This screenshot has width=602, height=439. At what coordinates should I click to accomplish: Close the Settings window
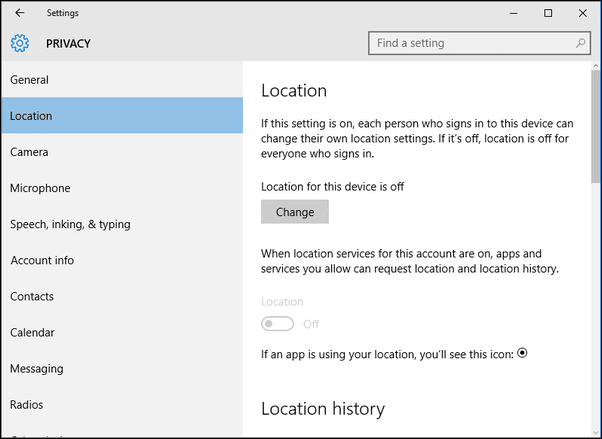582,13
